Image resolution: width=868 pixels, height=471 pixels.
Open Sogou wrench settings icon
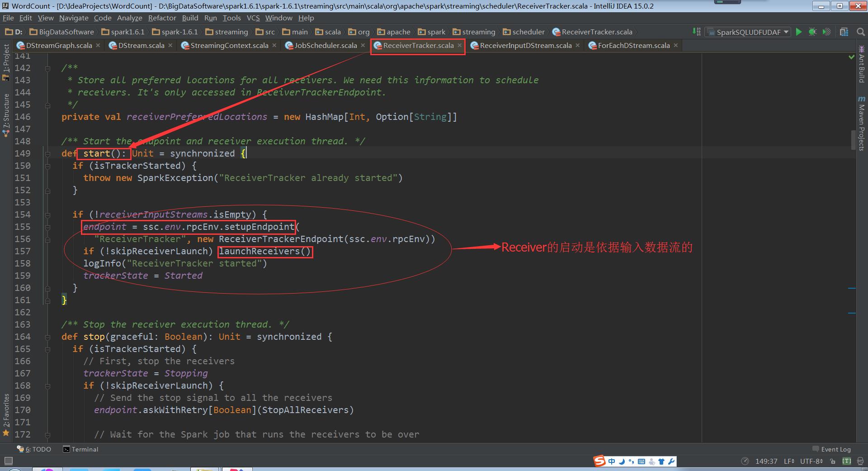tap(671, 461)
